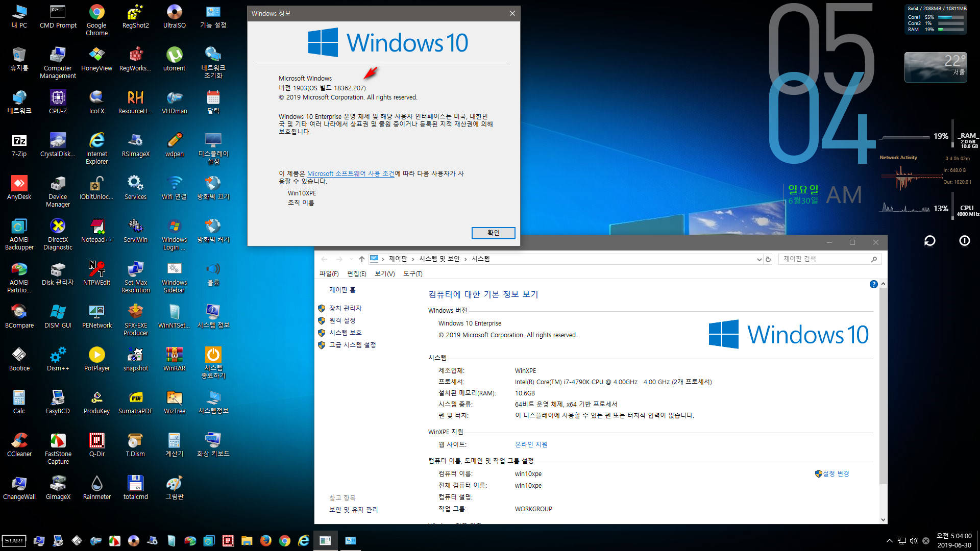The height and width of the screenshot is (551, 980).
Task: Open DISM GUI desktop icon
Action: [58, 316]
